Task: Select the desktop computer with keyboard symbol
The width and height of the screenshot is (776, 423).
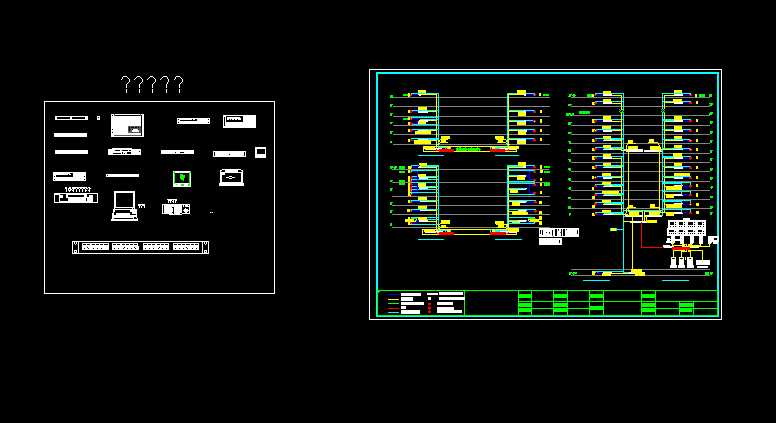Action: (x=125, y=206)
